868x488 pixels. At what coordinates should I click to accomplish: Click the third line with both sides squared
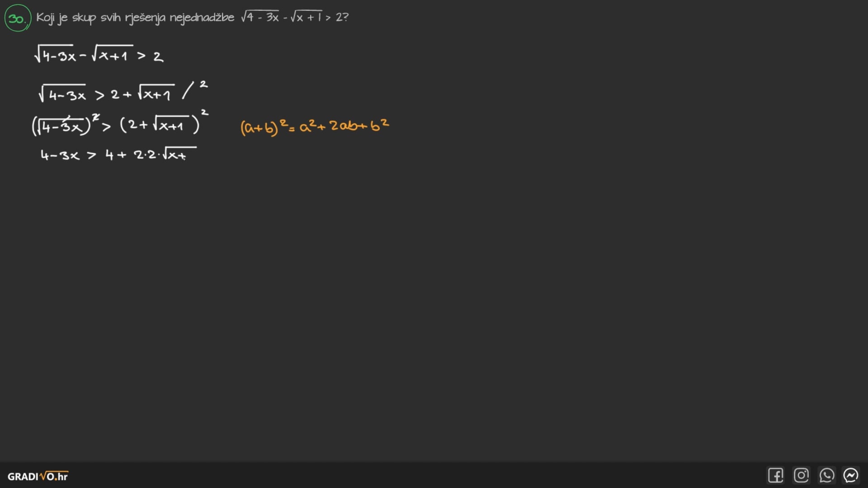(120, 124)
